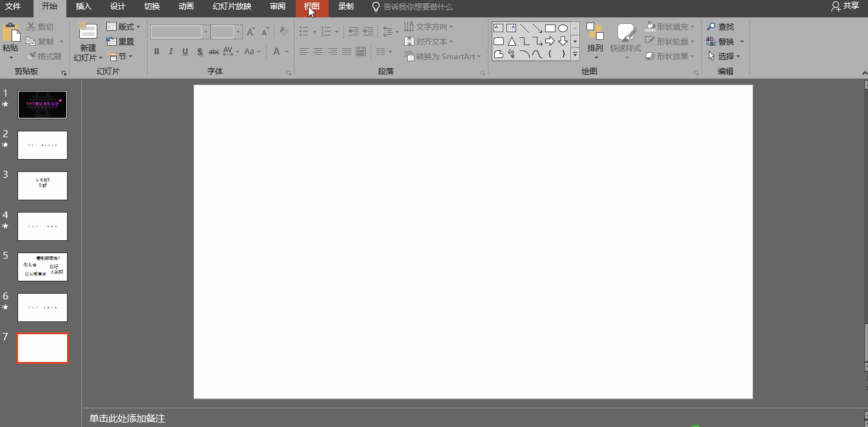Switch to the Slide Show (幻灯片放映) tab
The width and height of the screenshot is (868, 427).
pyautogui.click(x=232, y=6)
